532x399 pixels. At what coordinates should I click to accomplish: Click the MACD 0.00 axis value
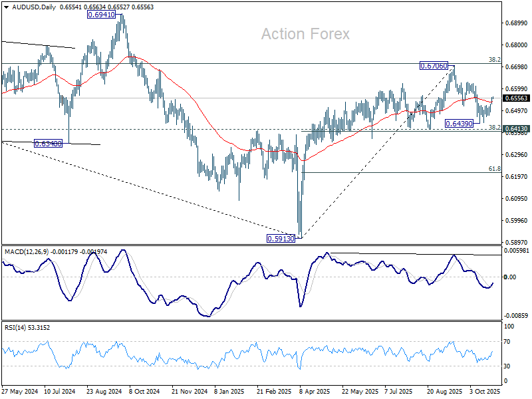pos(511,277)
